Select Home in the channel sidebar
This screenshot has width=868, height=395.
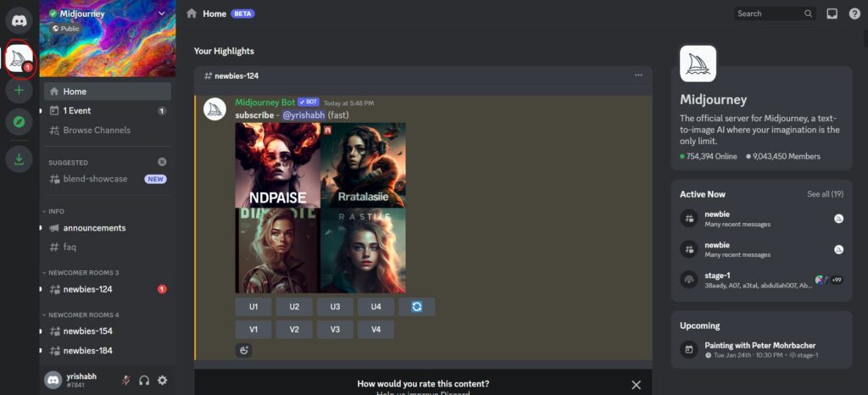108,92
